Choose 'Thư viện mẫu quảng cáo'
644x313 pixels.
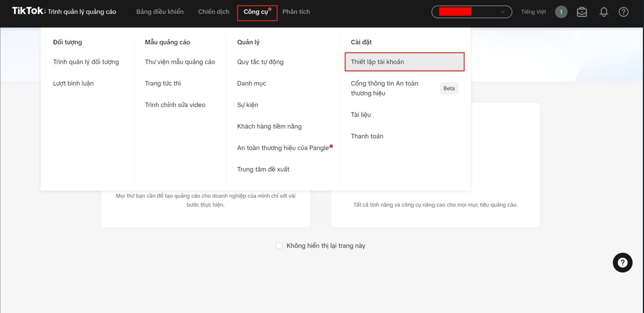pyautogui.click(x=180, y=62)
